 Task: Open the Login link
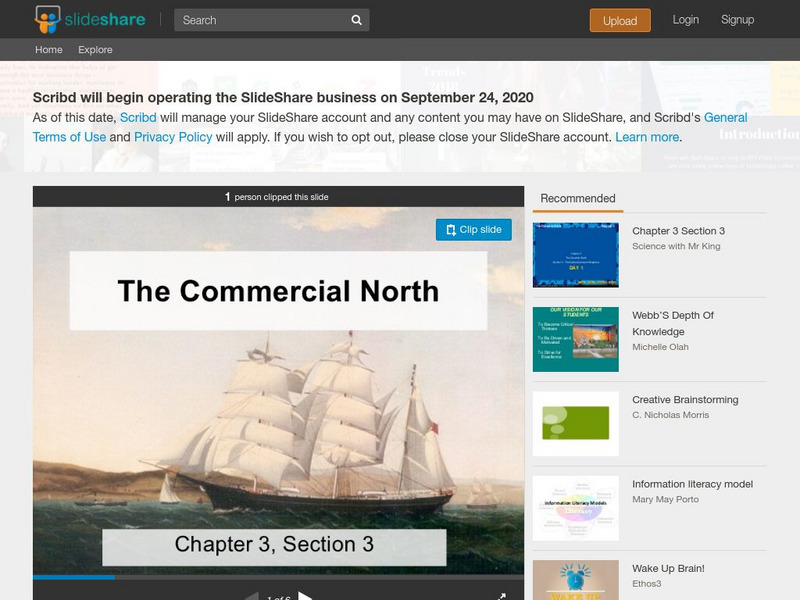coord(685,20)
